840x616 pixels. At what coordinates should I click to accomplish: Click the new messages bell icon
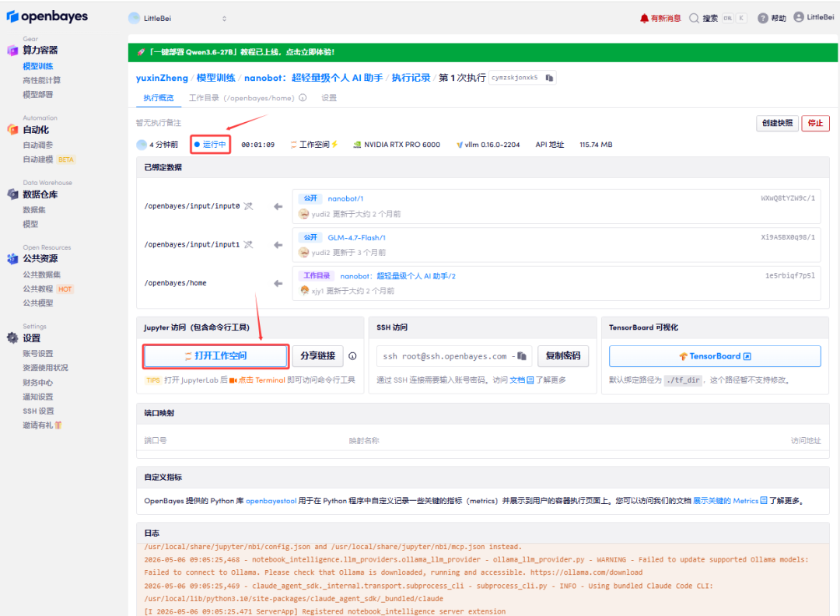tap(644, 18)
